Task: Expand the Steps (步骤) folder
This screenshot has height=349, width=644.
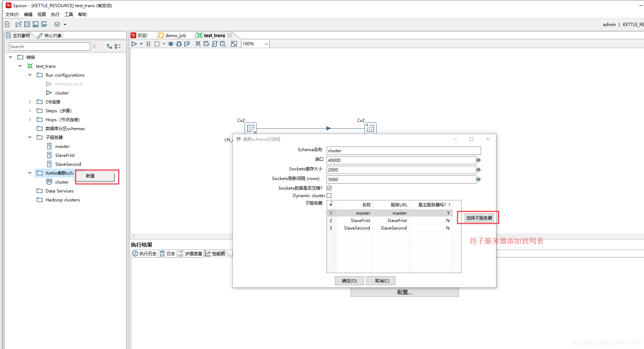Action: pos(30,111)
